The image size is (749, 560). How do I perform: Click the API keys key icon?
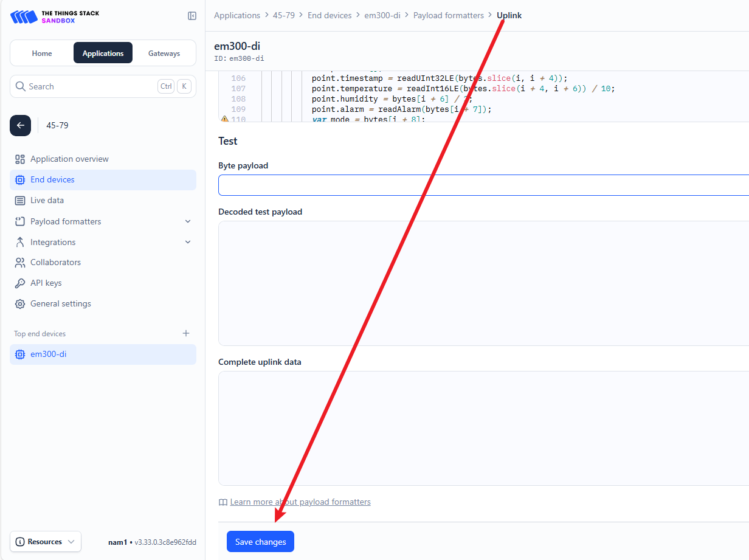tap(20, 283)
